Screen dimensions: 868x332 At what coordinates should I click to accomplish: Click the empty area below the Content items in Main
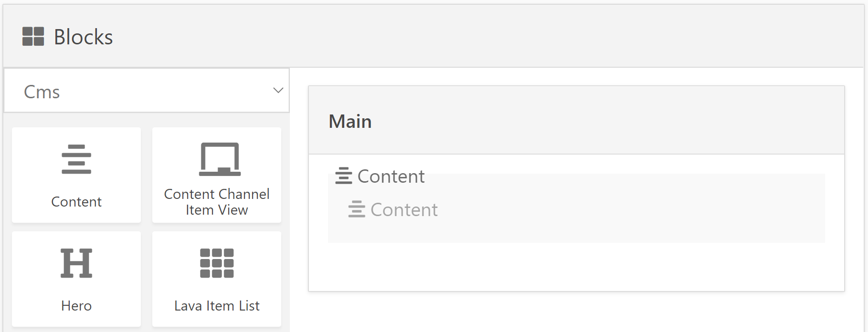point(576,267)
